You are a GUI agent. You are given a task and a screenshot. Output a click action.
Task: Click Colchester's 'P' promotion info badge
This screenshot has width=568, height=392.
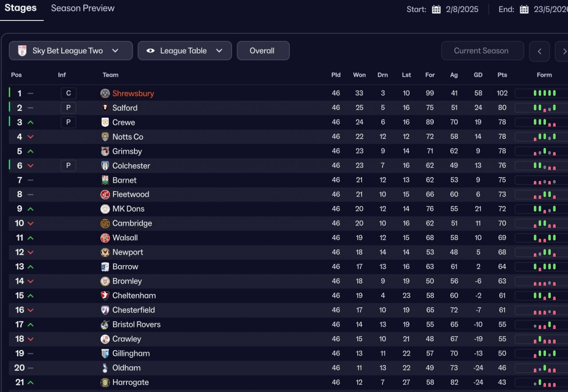pos(68,166)
